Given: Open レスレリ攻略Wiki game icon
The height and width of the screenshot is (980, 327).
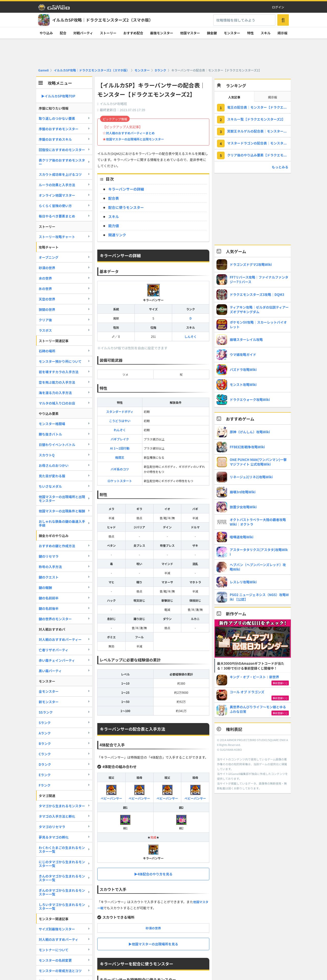Looking at the screenshot, I should 222,582.
